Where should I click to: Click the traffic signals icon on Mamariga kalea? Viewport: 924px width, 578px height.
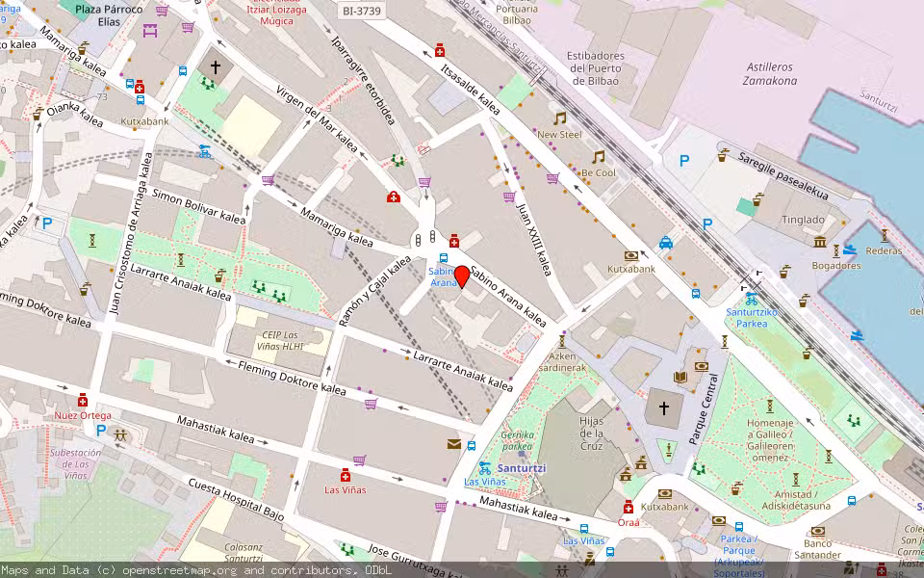418,239
